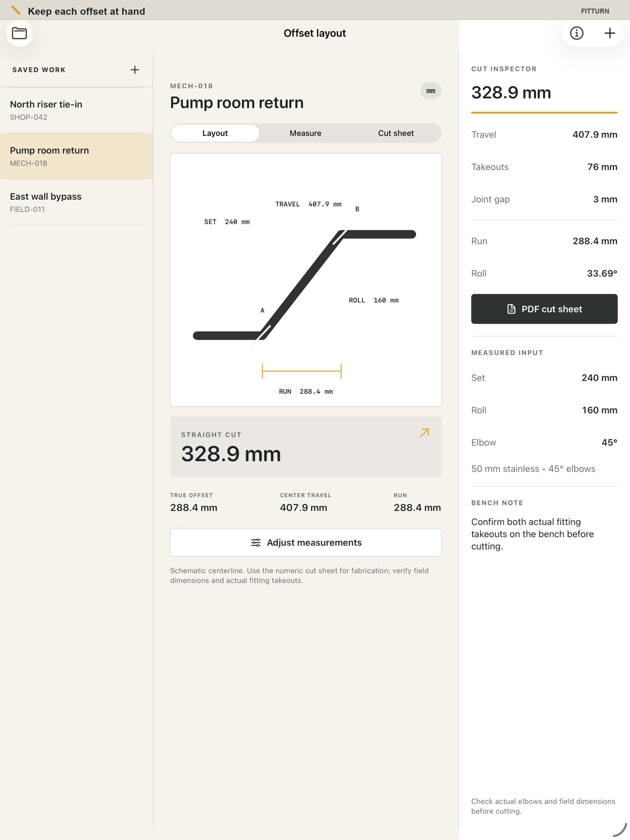This screenshot has height=840, width=630.
Task: Switch to the Layout tab
Action: pyautogui.click(x=215, y=133)
